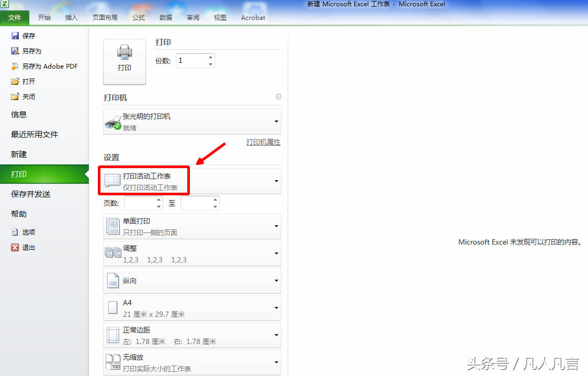Click the normal margins (正常边距) icon
The height and width of the screenshot is (376, 588).
pos(113,335)
